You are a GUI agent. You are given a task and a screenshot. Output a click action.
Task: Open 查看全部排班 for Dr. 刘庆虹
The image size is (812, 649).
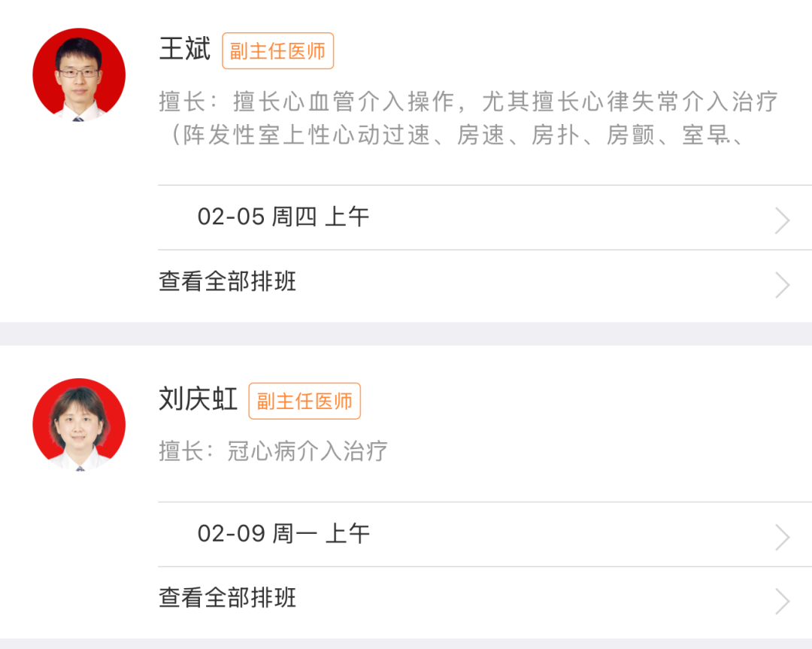(x=228, y=598)
